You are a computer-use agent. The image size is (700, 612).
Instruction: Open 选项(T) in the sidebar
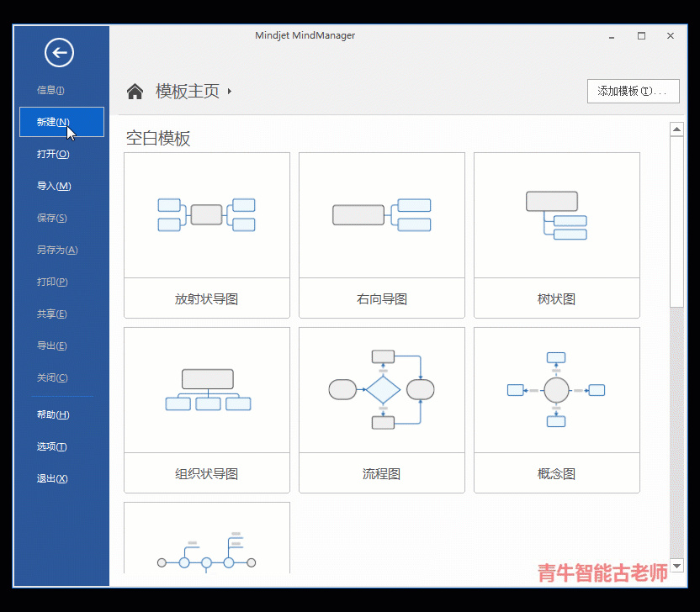click(52, 446)
